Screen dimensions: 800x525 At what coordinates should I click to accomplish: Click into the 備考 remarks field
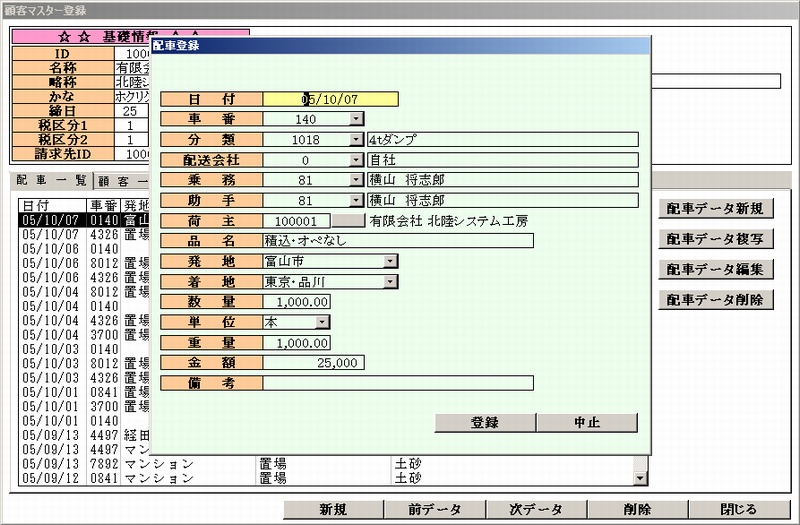tap(398, 383)
